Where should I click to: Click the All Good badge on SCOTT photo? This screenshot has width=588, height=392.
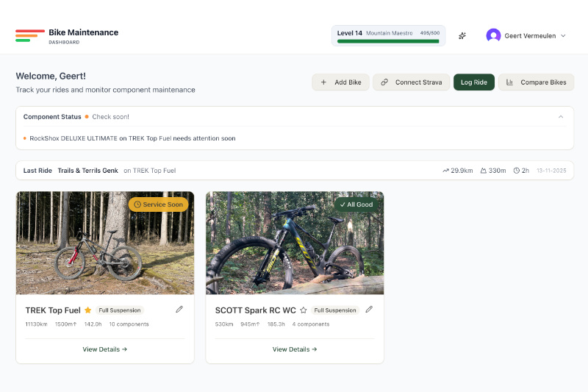(x=356, y=204)
